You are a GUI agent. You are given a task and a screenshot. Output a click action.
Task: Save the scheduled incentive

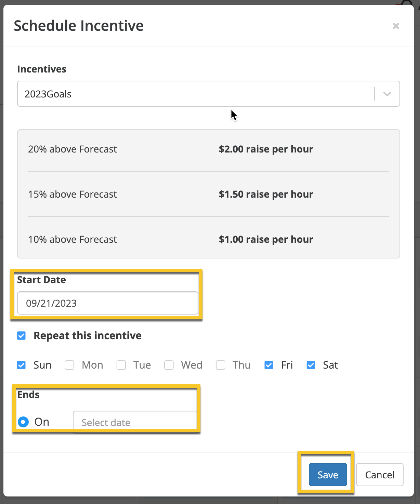point(328,475)
